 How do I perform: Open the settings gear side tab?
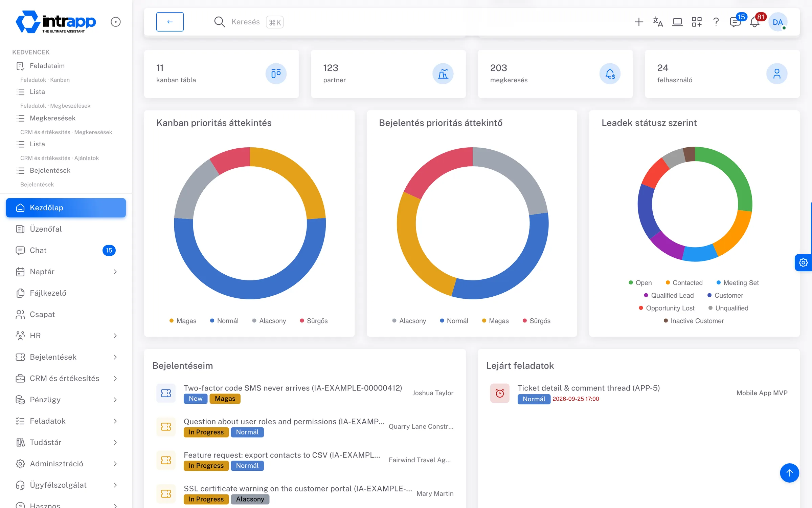point(803,262)
